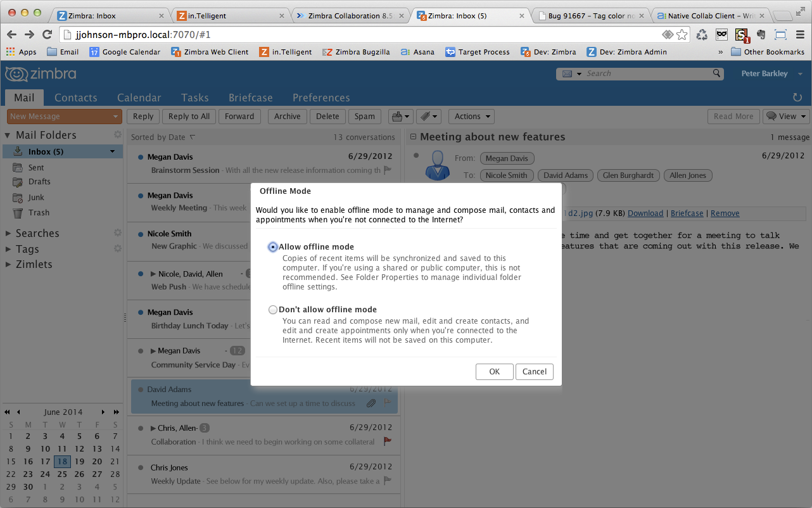Confirm dialog with OK button
This screenshot has width=812, height=508.
click(x=494, y=372)
